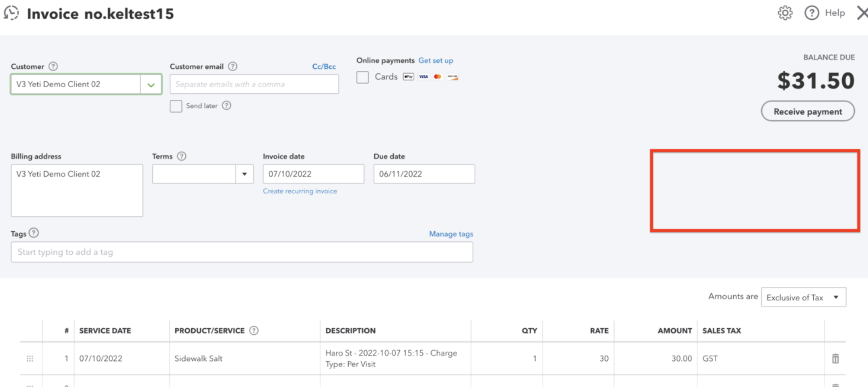Click the Due date field
This screenshot has height=387, width=868.
(x=424, y=174)
